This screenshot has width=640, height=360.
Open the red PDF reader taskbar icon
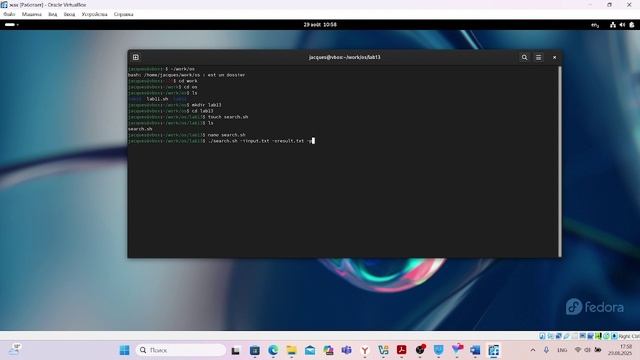402,350
